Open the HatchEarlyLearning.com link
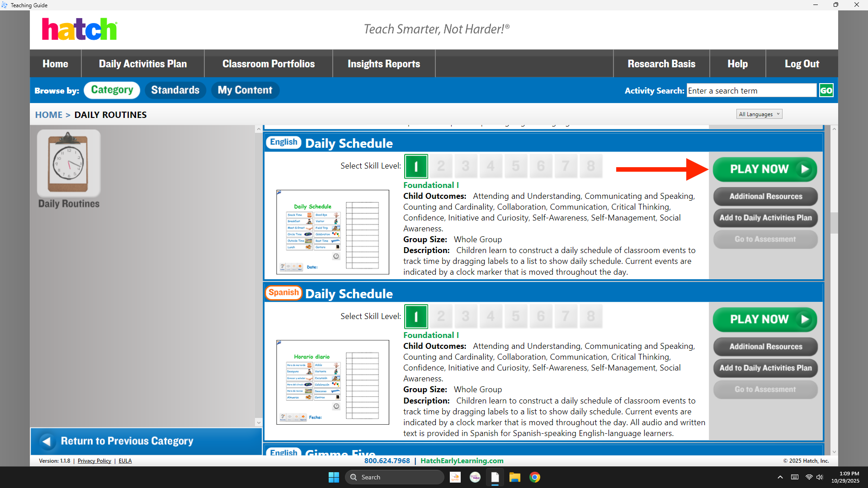Screen dimensions: 868x488 pos(462,461)
